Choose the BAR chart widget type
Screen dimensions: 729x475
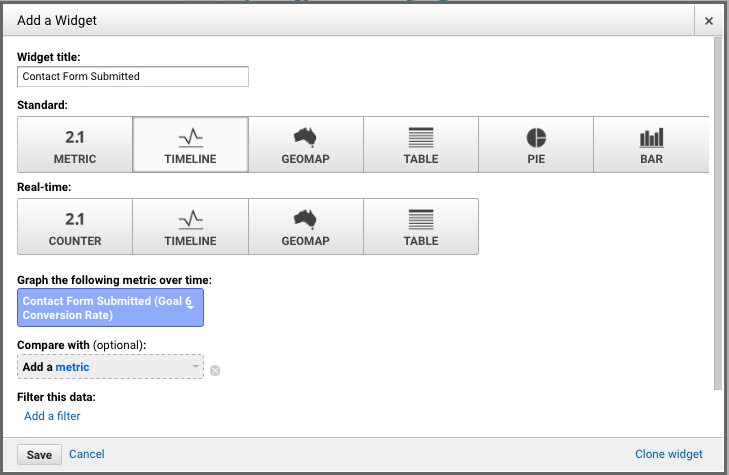click(651, 145)
